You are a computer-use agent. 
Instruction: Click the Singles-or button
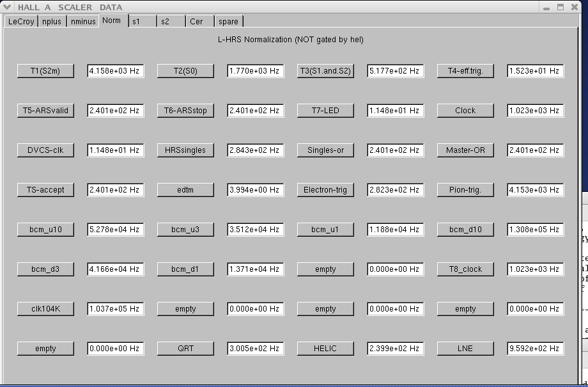325,150
